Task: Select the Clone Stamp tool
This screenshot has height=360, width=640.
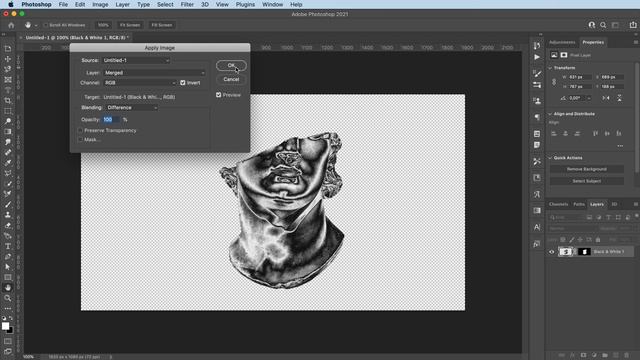Action: 8,215
